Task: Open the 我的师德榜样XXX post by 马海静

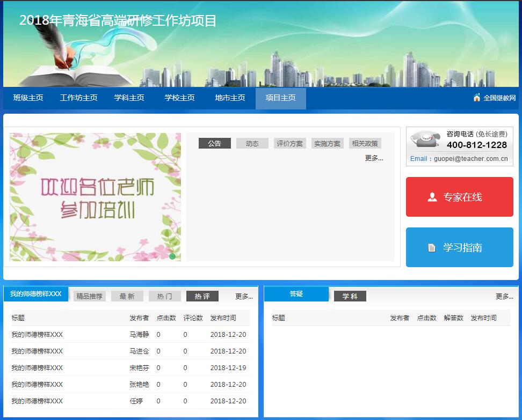Action: tap(37, 335)
